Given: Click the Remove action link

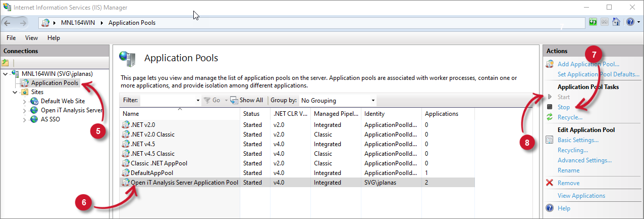Looking at the screenshot, I should tap(568, 183).
